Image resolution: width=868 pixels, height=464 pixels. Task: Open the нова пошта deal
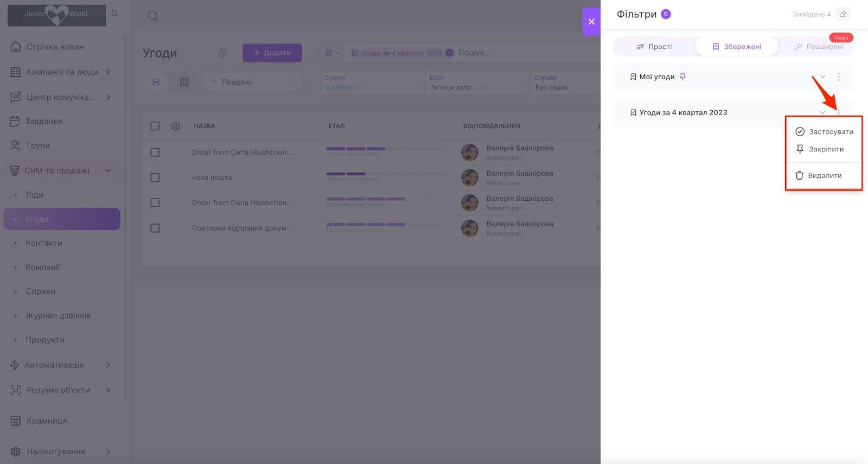pyautogui.click(x=212, y=177)
